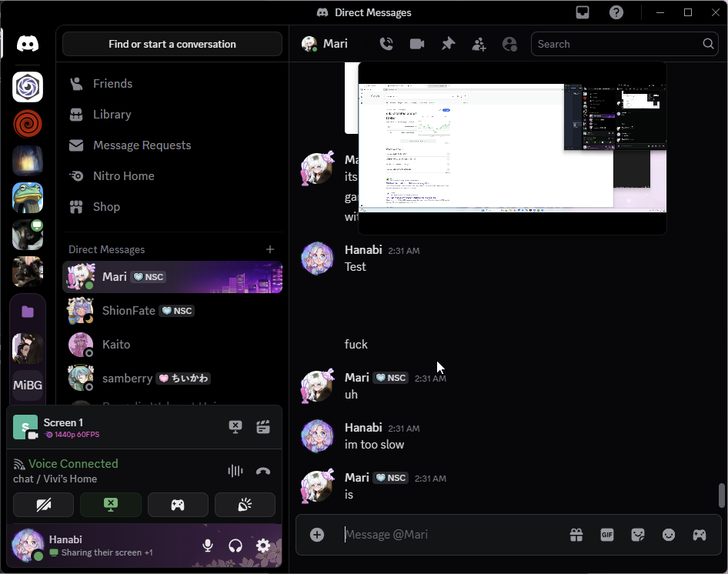The height and width of the screenshot is (574, 728).
Task: Open the emoji picker
Action: (669, 535)
